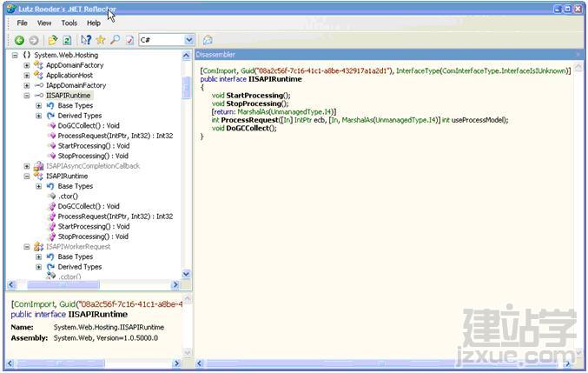Click the Refresh toolbar icon
The height and width of the screenshot is (373, 588).
[x=67, y=40]
